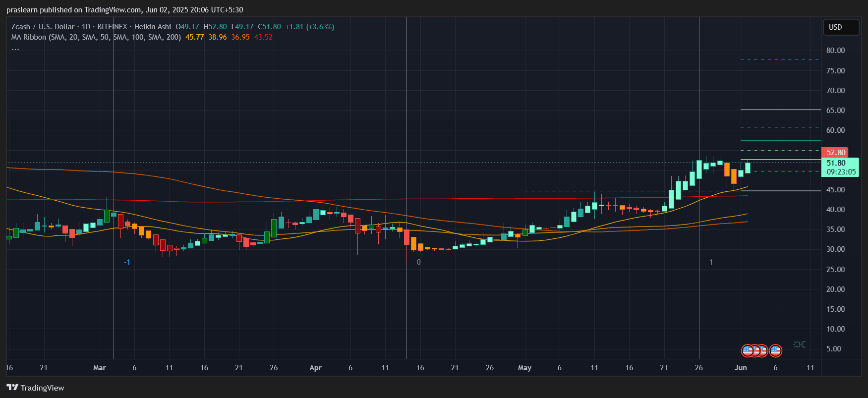Click the yellow 45.77 SMA value
Screen dimensions: 868x398
coord(195,37)
